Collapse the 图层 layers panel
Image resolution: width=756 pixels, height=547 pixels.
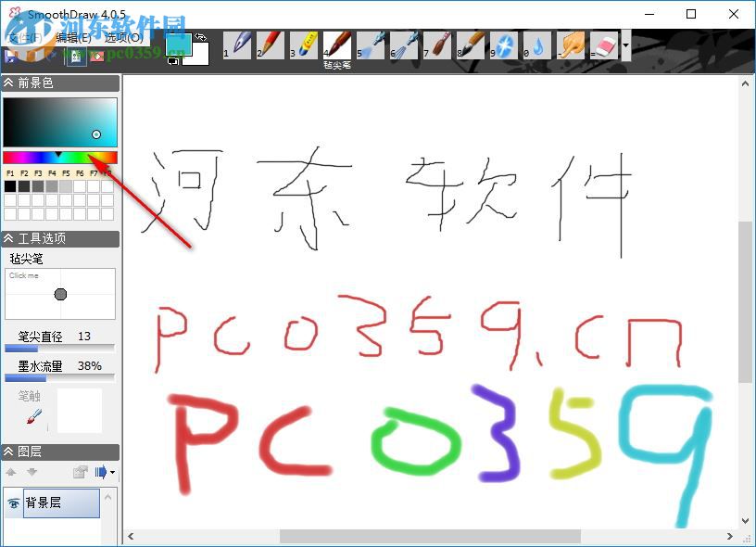7,452
